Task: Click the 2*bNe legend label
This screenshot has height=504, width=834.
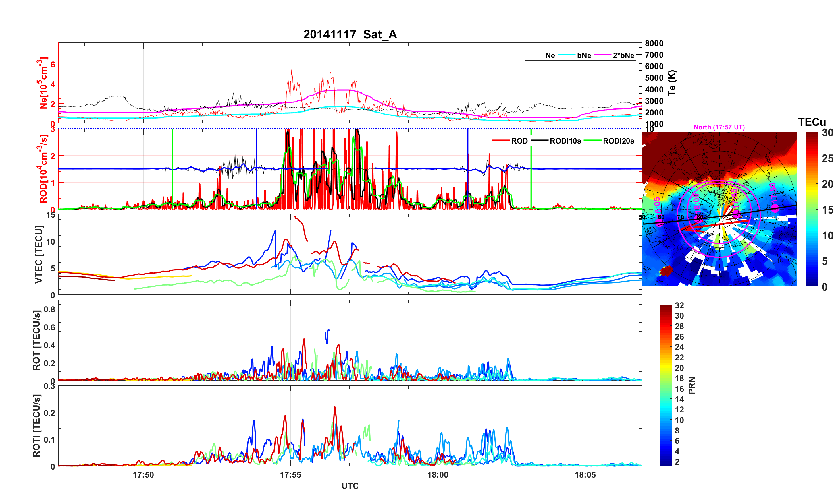Action: pos(623,55)
